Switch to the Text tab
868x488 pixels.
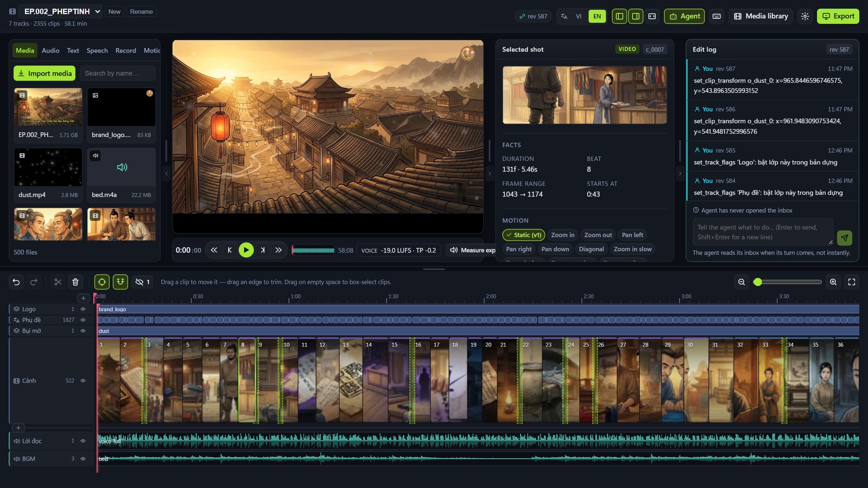73,51
